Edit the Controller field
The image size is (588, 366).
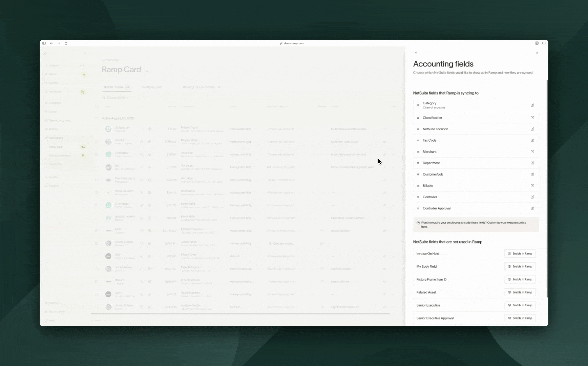point(532,197)
